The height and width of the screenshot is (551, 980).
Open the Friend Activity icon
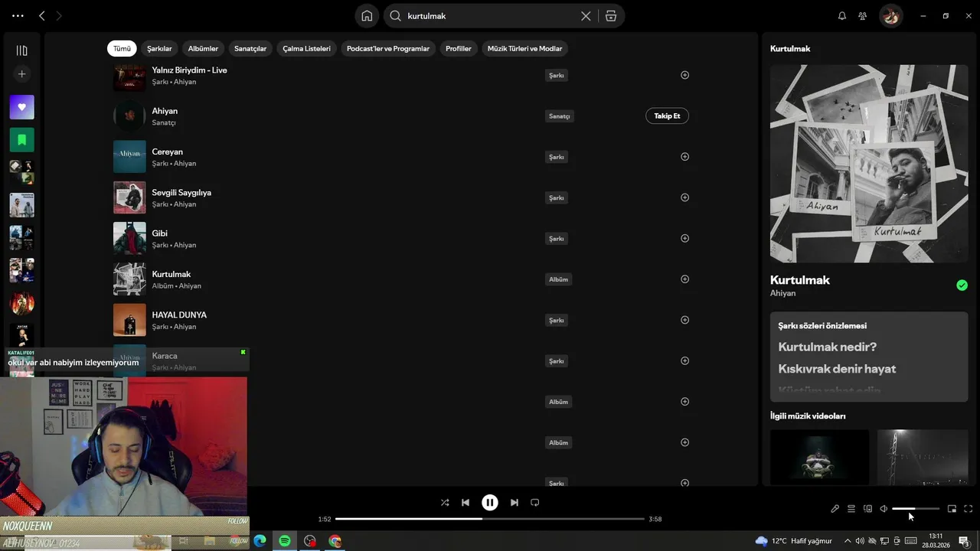coord(863,15)
